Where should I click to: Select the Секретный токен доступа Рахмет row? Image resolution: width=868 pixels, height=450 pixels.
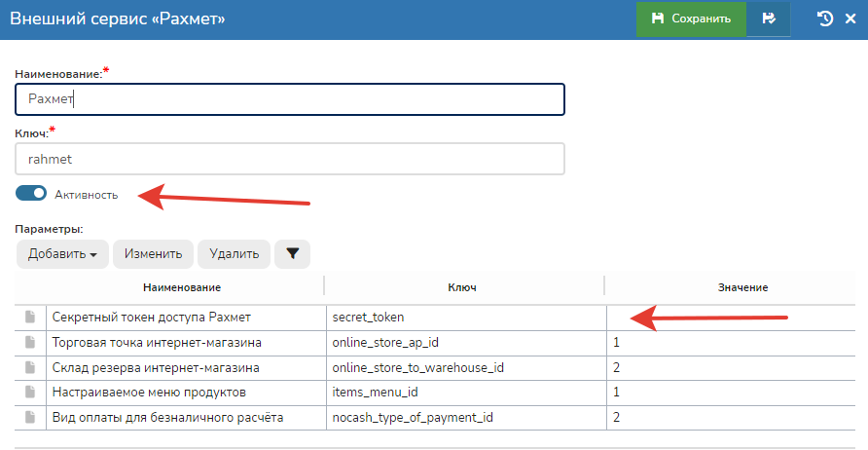pos(151,318)
